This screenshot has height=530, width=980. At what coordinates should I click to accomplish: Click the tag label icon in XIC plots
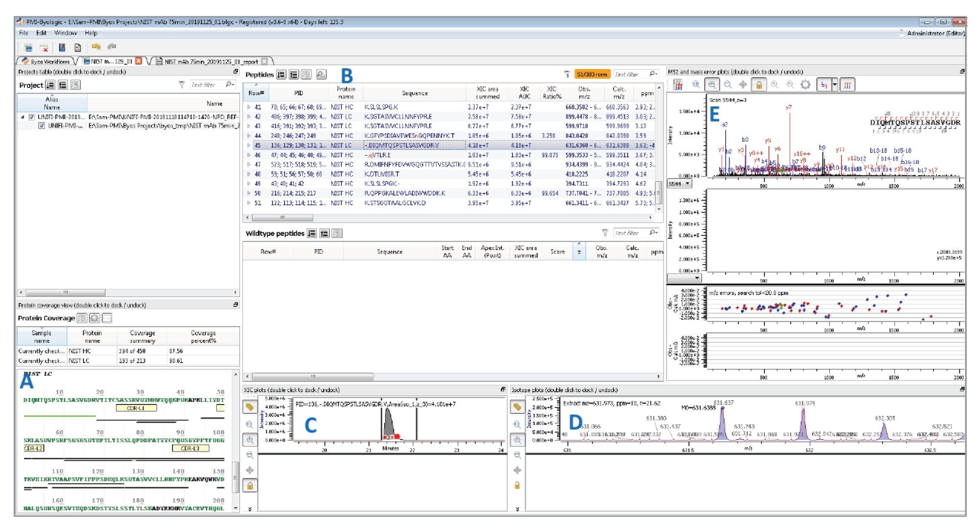point(249,407)
